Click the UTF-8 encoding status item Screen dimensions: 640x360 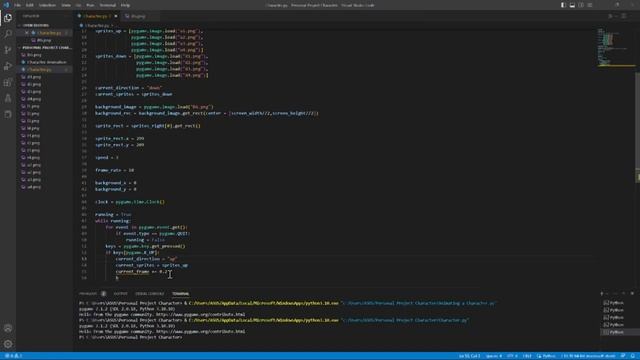pyautogui.click(x=512, y=356)
